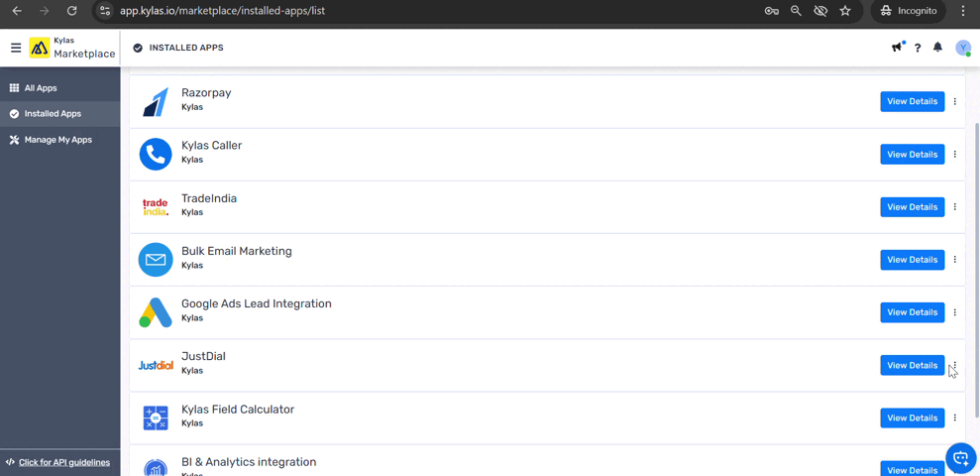Click the Bulk Email Marketing envelope icon
The height and width of the screenshot is (476, 980).
156,260
